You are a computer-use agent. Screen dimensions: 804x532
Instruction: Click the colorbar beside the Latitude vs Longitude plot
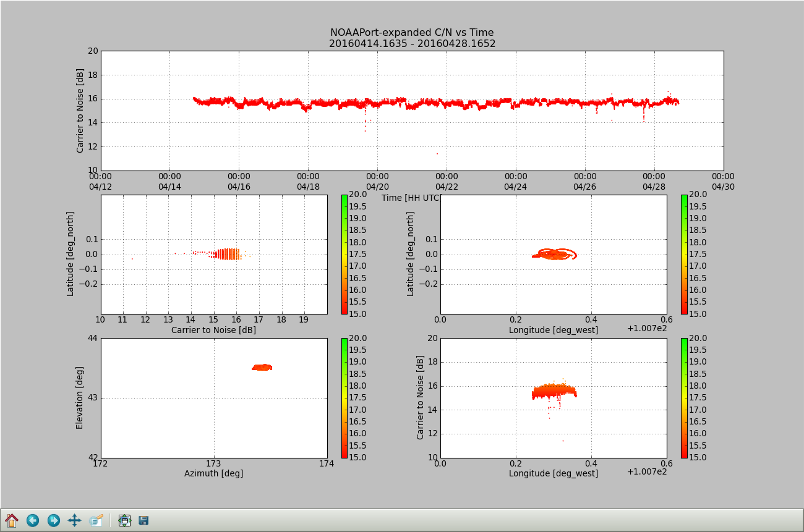[x=684, y=254]
